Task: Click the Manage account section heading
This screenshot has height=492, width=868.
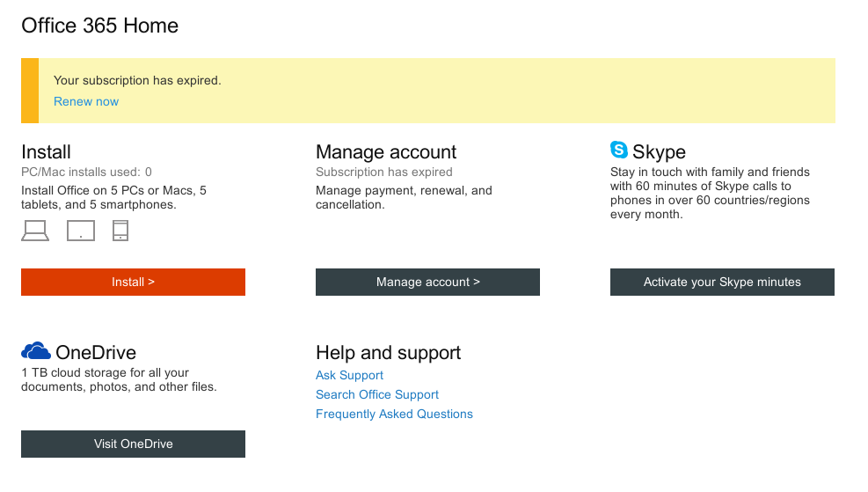Action: (386, 151)
